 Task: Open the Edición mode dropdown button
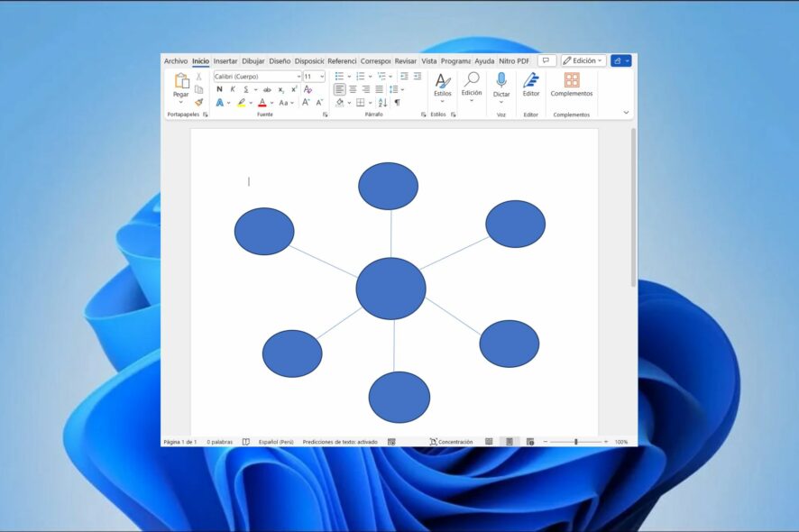(583, 60)
